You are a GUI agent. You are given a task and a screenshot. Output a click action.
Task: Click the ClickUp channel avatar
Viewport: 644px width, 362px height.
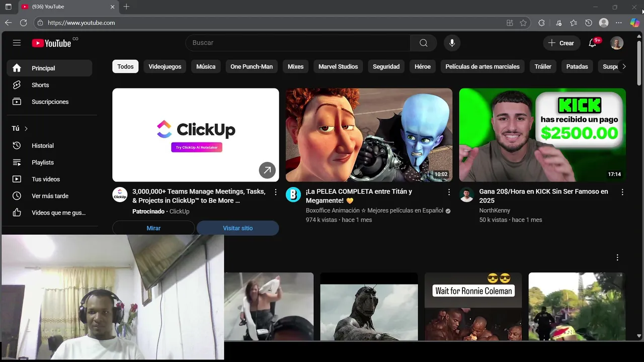(120, 195)
